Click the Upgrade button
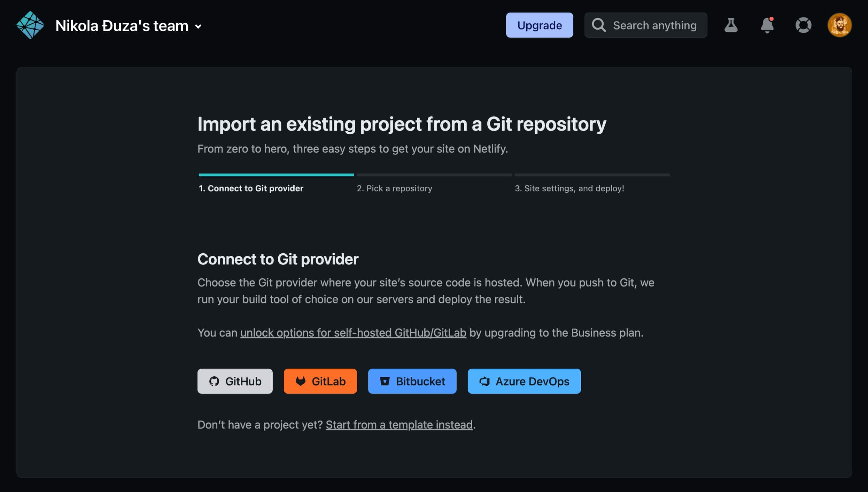868x492 pixels. [x=539, y=25]
